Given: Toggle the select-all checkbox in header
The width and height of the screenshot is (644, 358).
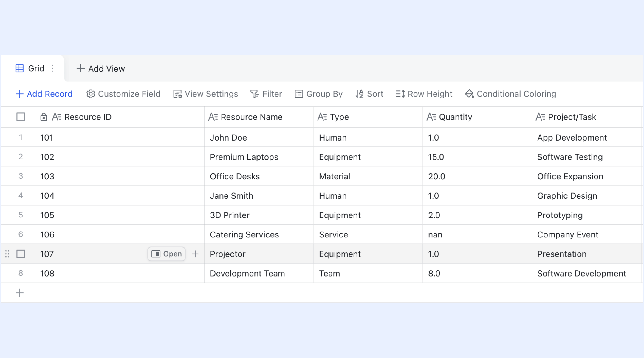Looking at the screenshot, I should 21,117.
